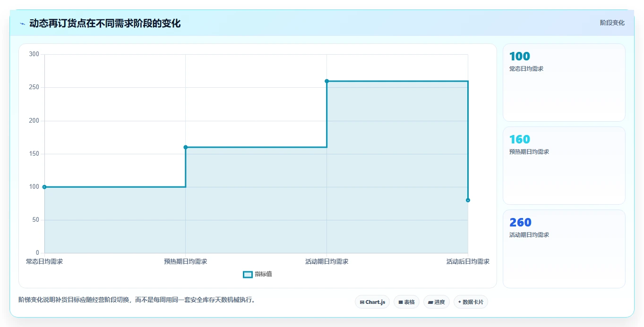
Task: Click the 表格 chip
Action: pos(406,302)
